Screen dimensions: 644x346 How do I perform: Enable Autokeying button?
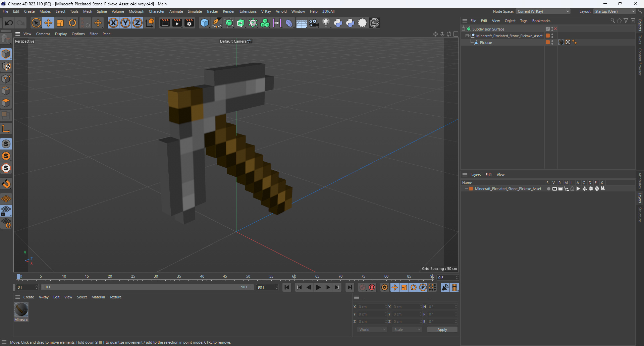(x=372, y=287)
